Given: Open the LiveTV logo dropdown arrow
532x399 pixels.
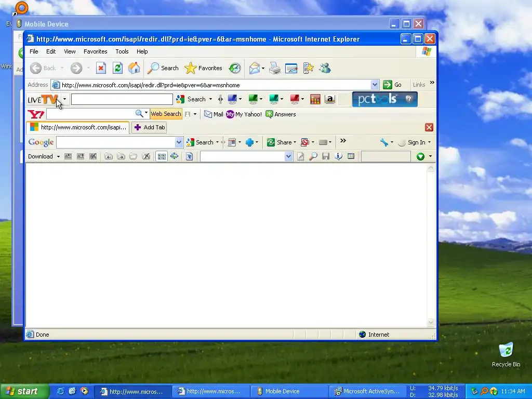Looking at the screenshot, I should pyautogui.click(x=64, y=99).
